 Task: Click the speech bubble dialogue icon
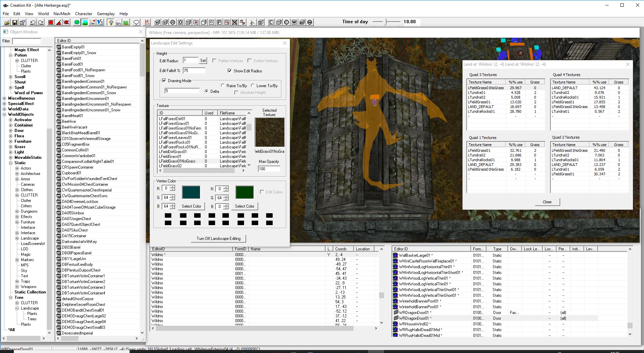pyautogui.click(x=136, y=23)
